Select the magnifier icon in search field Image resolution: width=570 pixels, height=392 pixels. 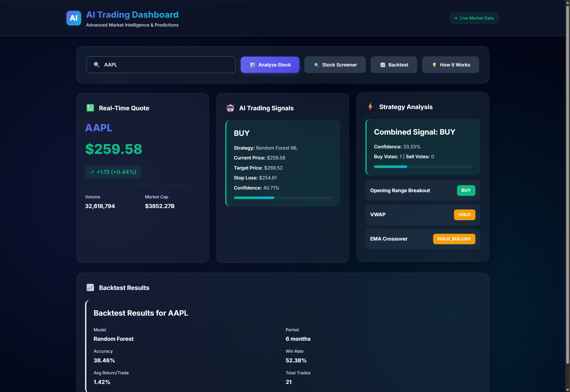click(96, 65)
